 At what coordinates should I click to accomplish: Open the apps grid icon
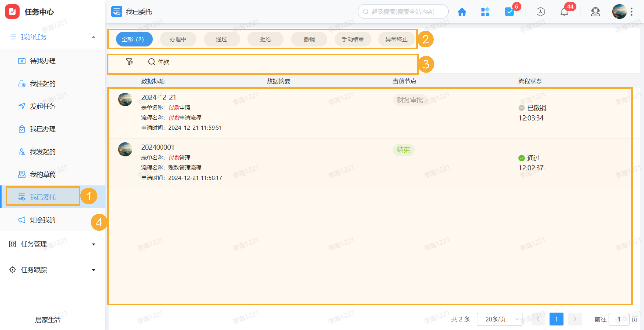point(485,11)
